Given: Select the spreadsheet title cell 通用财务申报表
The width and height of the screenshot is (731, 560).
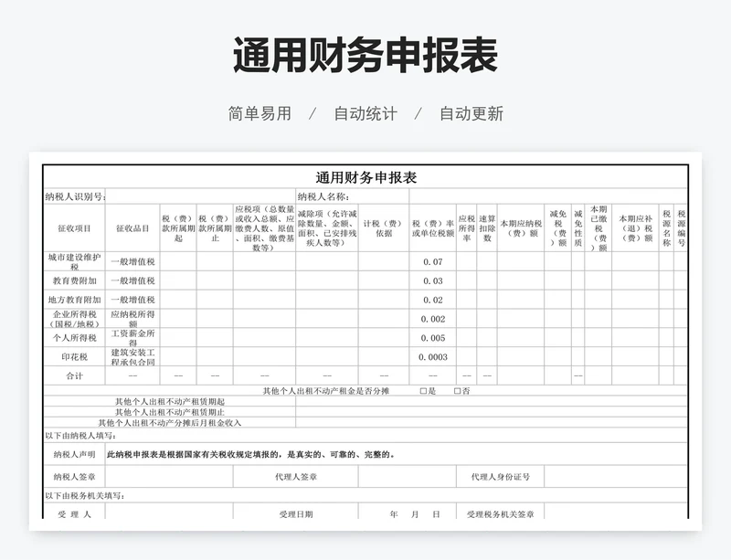Looking at the screenshot, I should pyautogui.click(x=366, y=177).
